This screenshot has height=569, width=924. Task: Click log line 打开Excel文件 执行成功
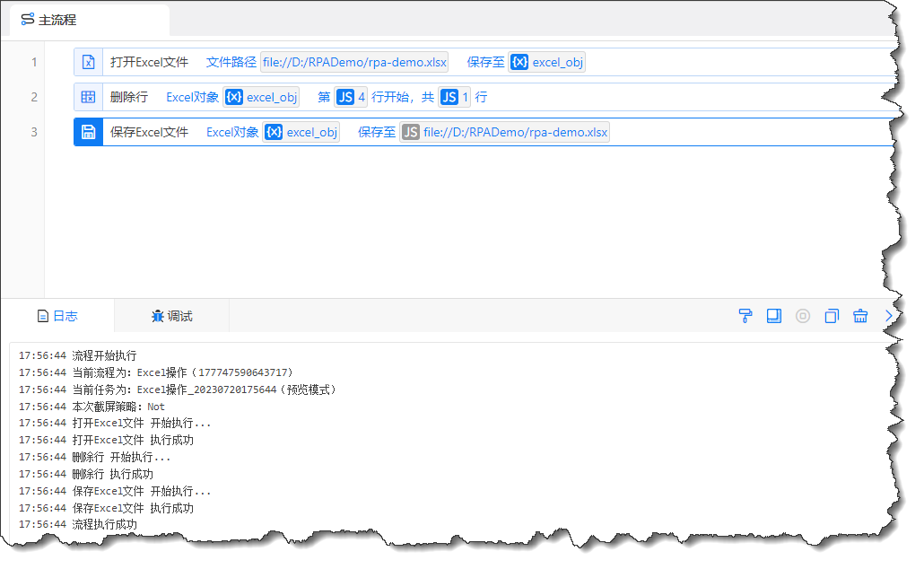(x=106, y=440)
